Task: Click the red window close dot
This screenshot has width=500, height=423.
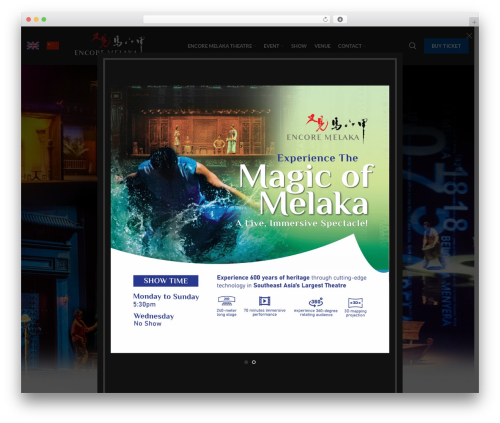Action: click(x=29, y=20)
